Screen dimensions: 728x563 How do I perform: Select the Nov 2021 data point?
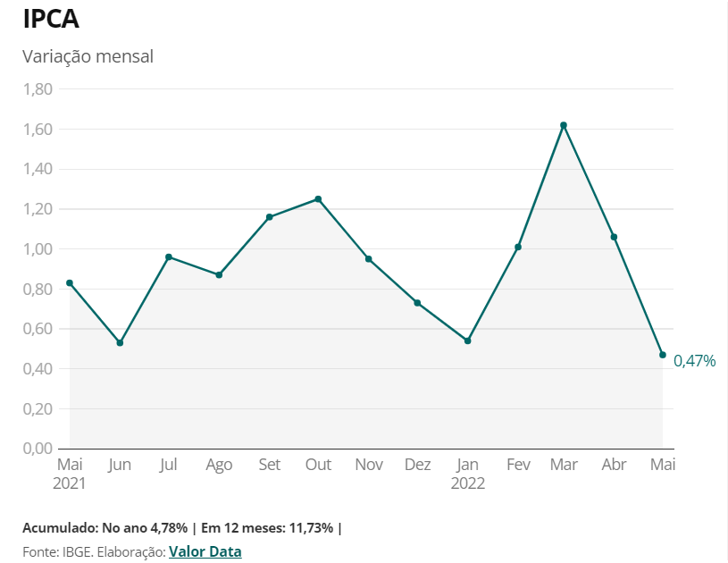point(369,259)
